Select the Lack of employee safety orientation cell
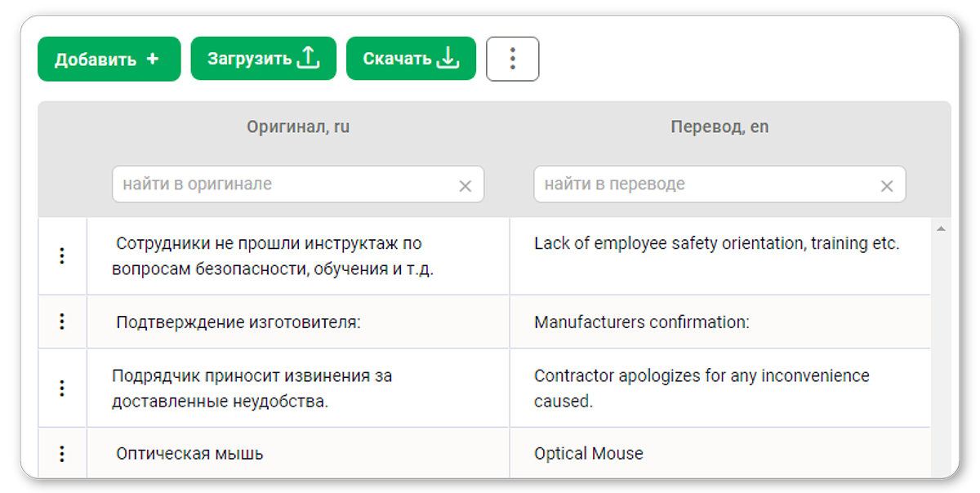980x493 pixels. (719, 256)
